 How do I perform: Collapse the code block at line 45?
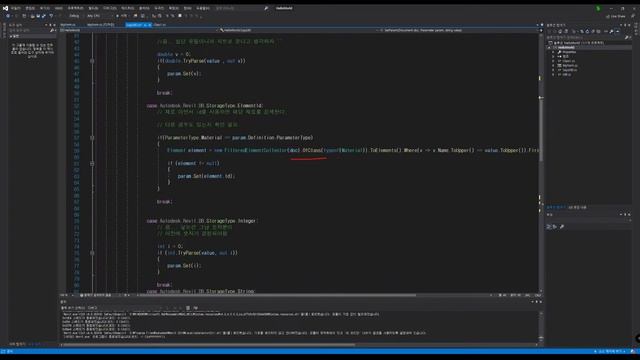[92, 61]
